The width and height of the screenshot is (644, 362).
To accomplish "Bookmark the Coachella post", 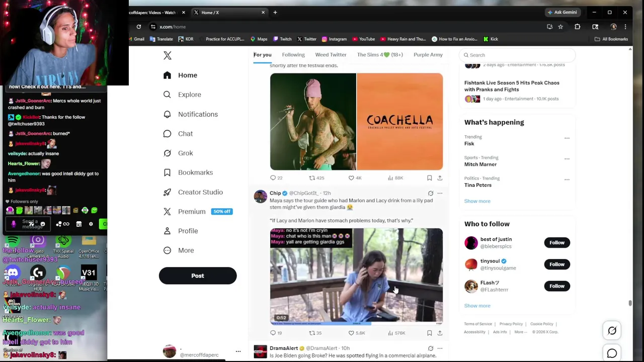I will pyautogui.click(x=429, y=178).
